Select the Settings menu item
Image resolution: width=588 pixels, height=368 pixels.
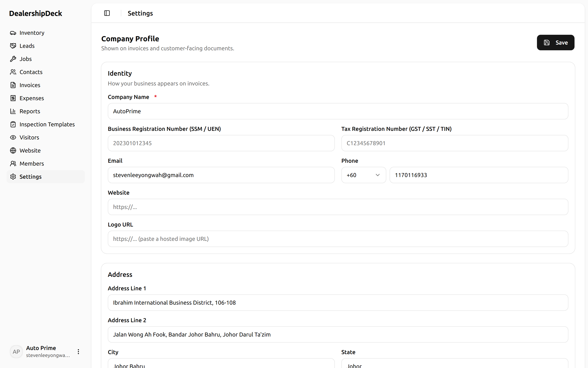coord(46,177)
